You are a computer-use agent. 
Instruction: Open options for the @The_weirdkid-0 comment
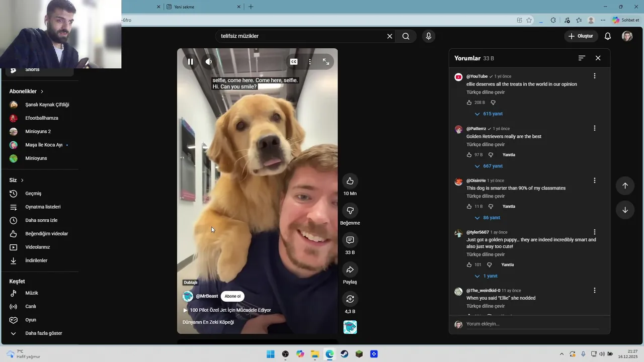594,290
